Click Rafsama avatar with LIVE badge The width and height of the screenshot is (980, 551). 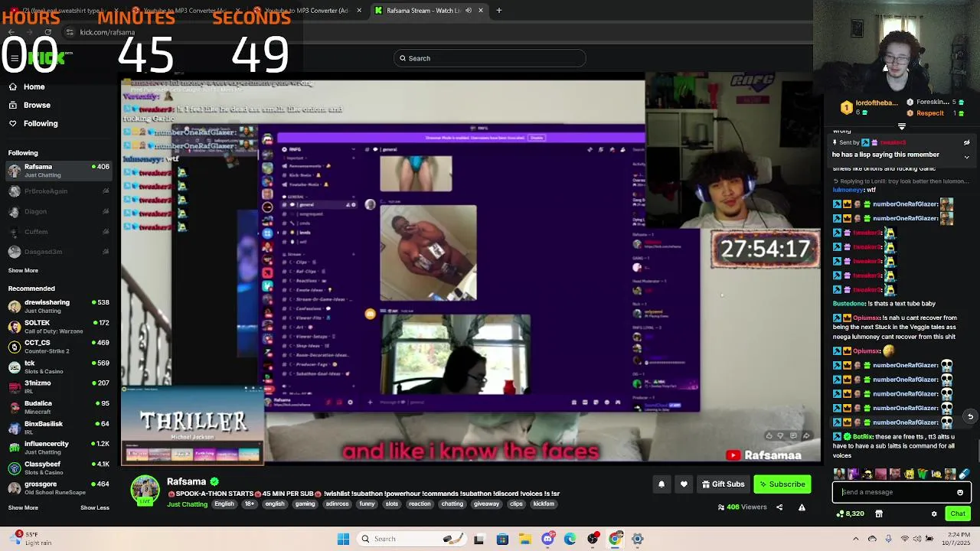[145, 491]
